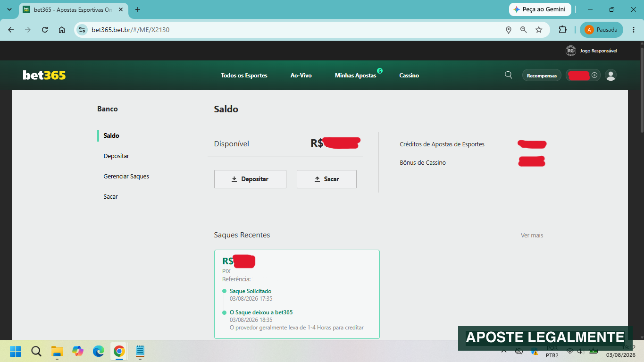Reload the page with the refresh icon
This screenshot has height=362, width=644.
[x=45, y=30]
